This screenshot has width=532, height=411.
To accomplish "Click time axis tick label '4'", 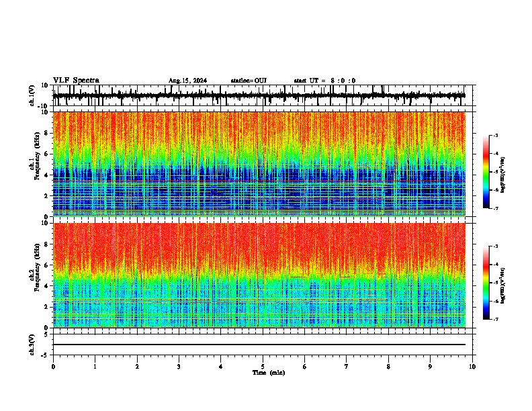I will pyautogui.click(x=221, y=367).
